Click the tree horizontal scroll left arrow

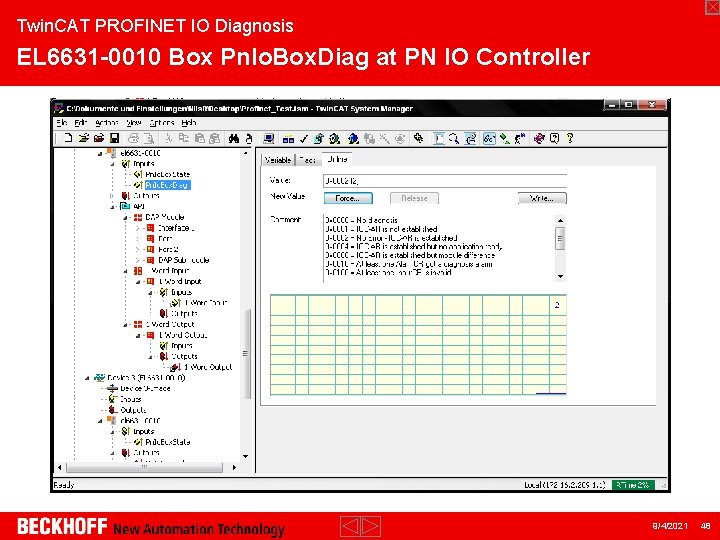point(60,467)
